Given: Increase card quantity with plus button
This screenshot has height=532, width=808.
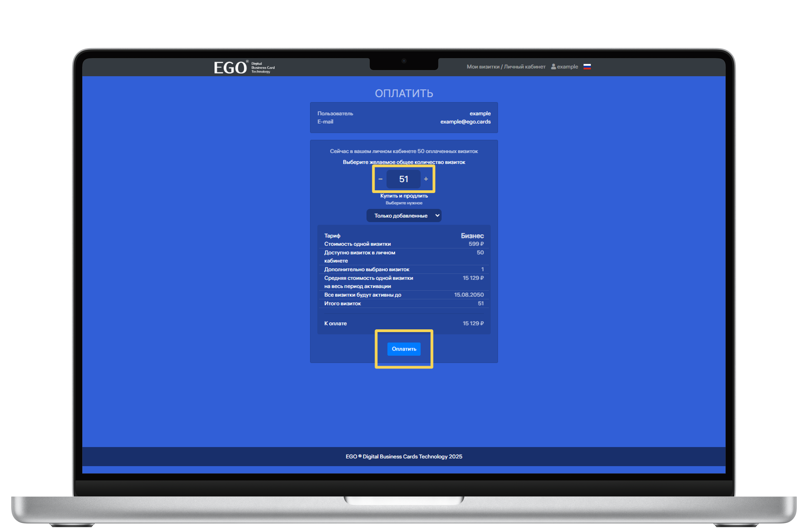Looking at the screenshot, I should click(x=426, y=179).
